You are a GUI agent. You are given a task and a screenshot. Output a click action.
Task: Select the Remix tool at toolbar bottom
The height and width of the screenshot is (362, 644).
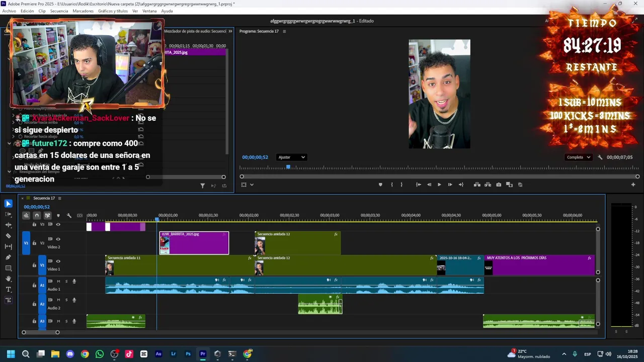pyautogui.click(x=9, y=300)
